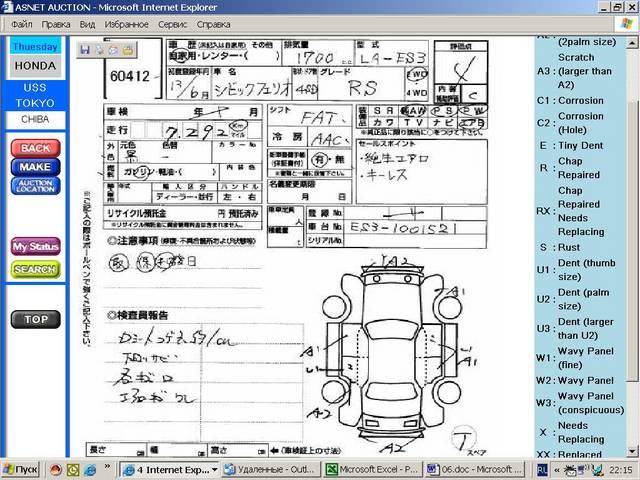The image size is (640, 480).
Task: Click the CHIBA location box
Action: 36,120
